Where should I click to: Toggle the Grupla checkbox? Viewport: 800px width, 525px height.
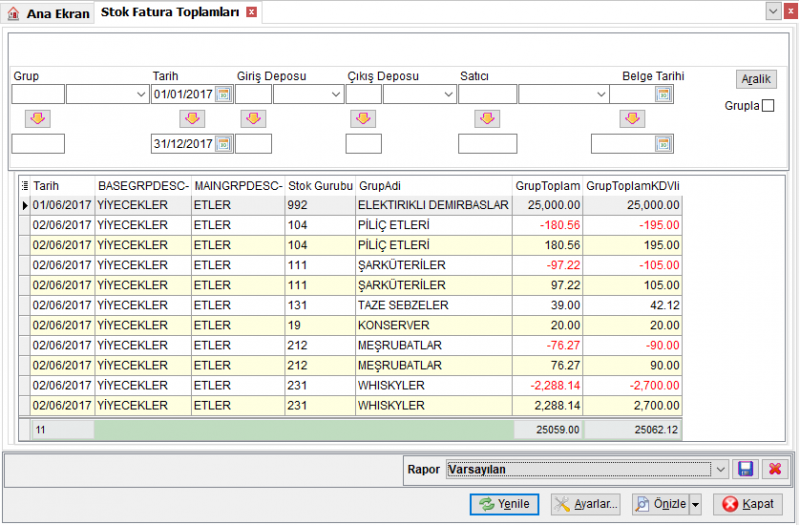click(768, 106)
